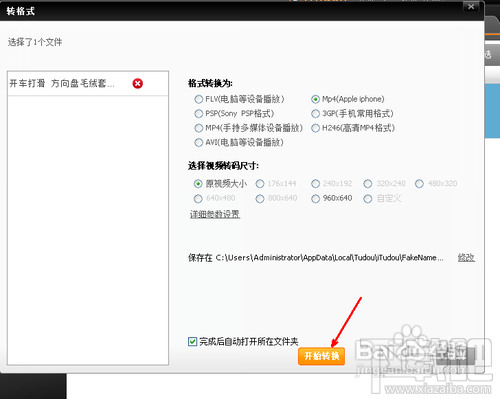Select 原视频大小 size option

[x=198, y=184]
